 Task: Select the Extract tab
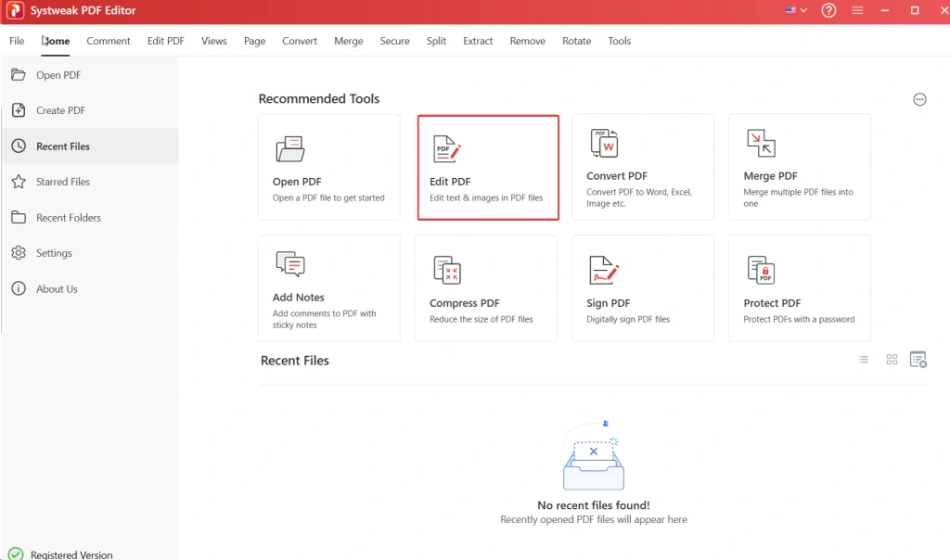[478, 41]
